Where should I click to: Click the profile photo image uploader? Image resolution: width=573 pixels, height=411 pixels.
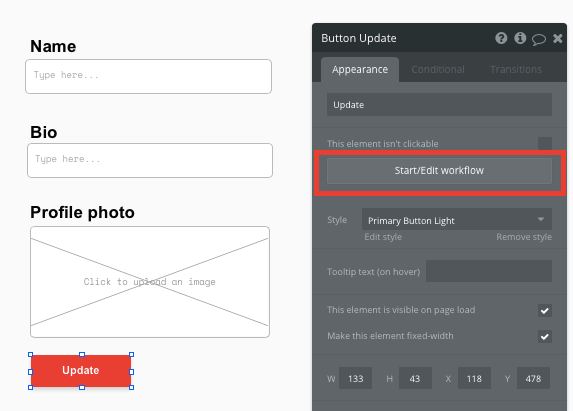[150, 282]
